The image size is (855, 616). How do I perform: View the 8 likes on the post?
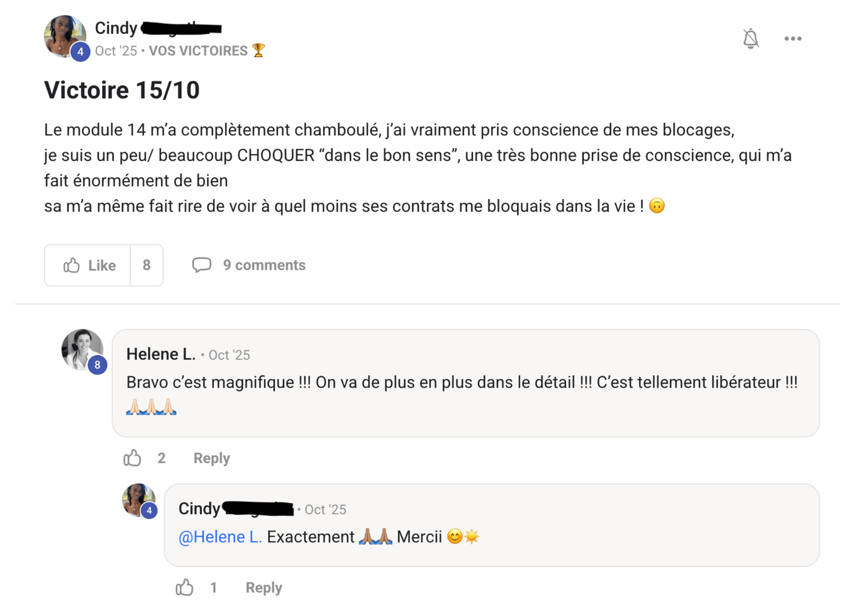pyautogui.click(x=146, y=266)
